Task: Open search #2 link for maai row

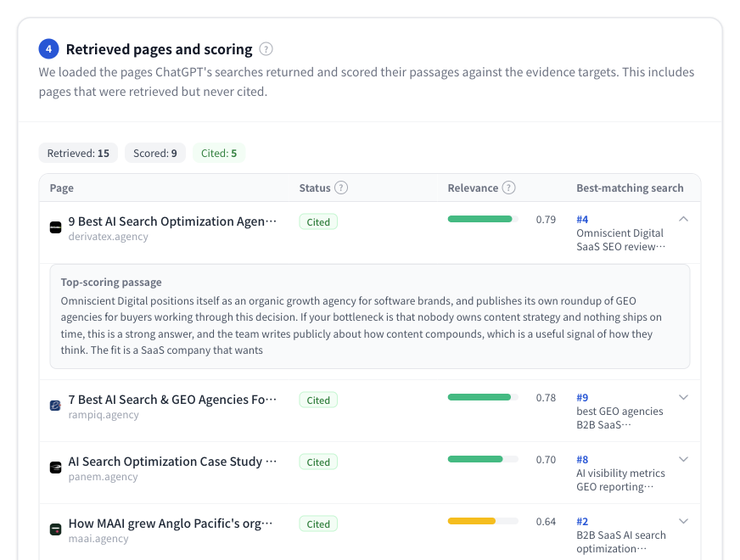Action: (582, 521)
